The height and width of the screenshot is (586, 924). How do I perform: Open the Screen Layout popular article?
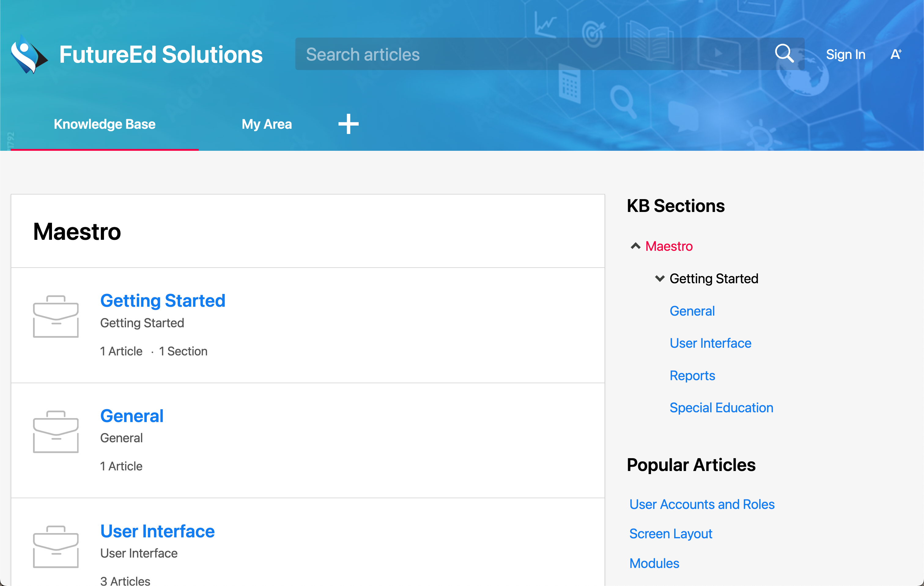tap(671, 534)
